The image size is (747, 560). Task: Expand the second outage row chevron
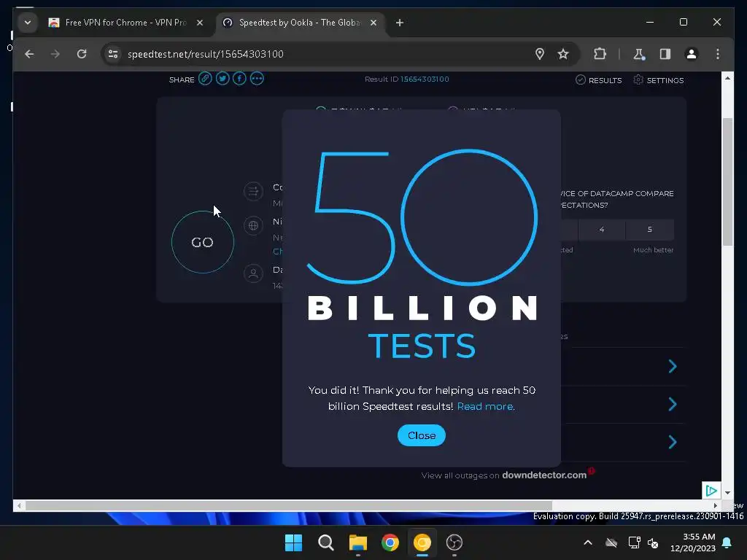point(672,404)
